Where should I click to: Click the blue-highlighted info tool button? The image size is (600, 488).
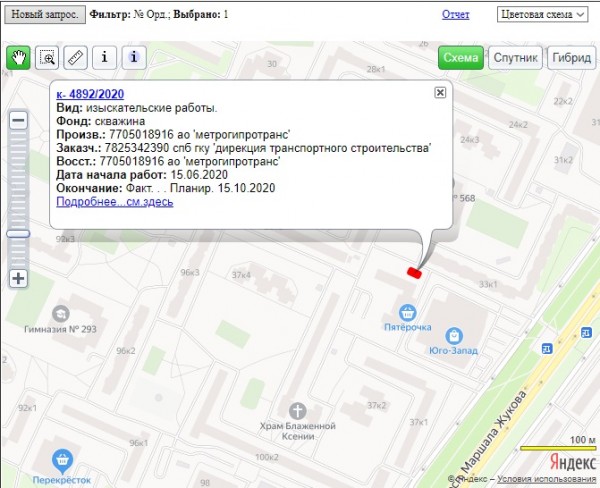(x=134, y=57)
